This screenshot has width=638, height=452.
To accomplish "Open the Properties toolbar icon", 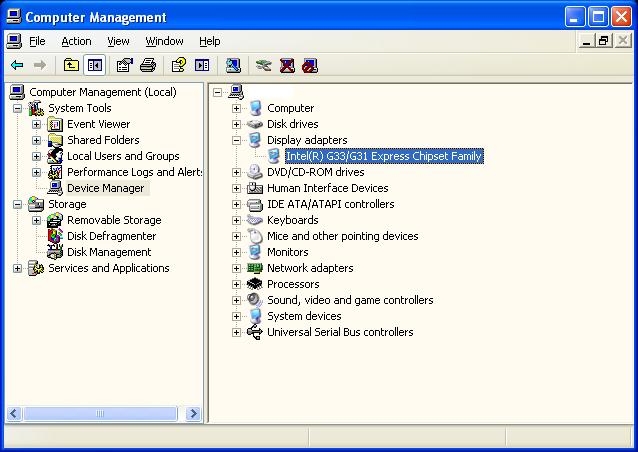I will point(125,65).
